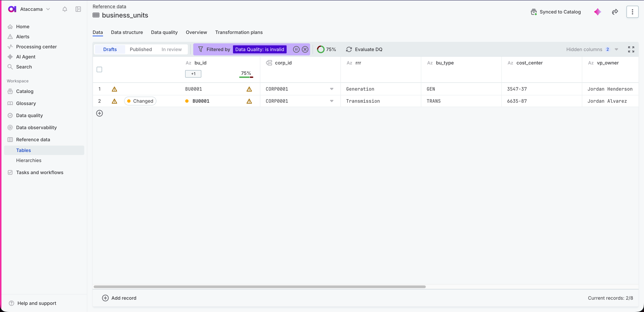Screen dimensions: 644x312
Task: Open notifications bell icon
Action: point(65,9)
